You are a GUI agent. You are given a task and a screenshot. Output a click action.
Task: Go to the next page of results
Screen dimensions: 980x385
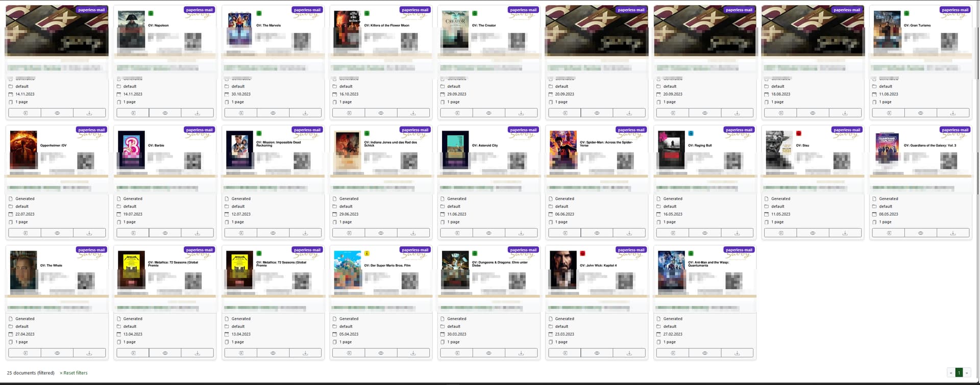966,373
